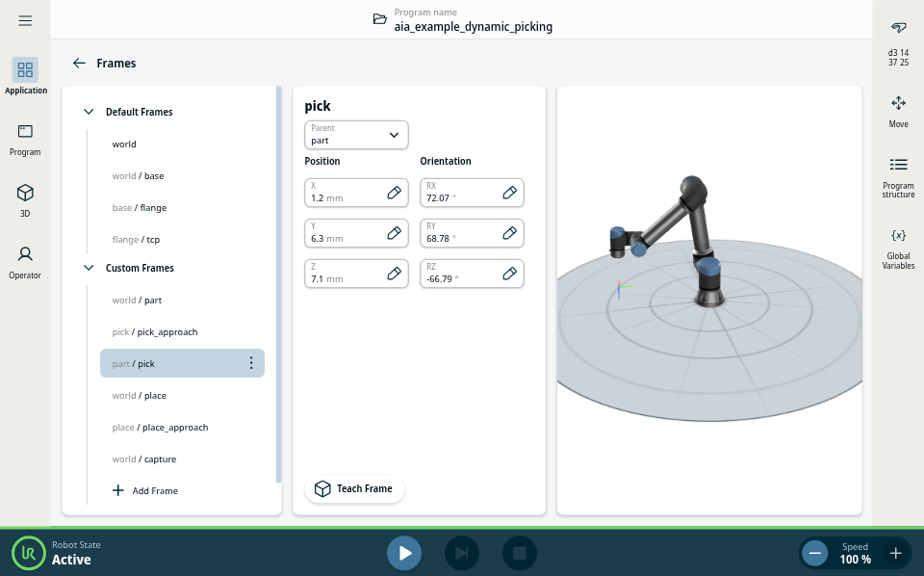Viewport: 924px width, 576px height.
Task: Click the Z 7.1 mm field
Action: pyautogui.click(x=356, y=274)
